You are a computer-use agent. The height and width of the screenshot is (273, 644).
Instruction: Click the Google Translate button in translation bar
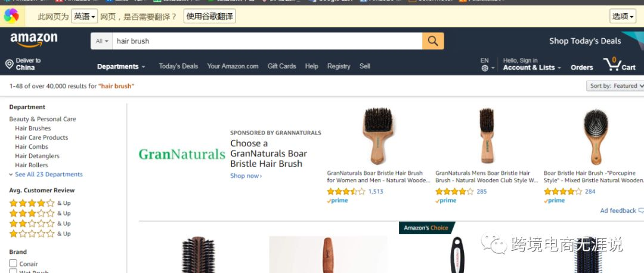[x=209, y=17]
